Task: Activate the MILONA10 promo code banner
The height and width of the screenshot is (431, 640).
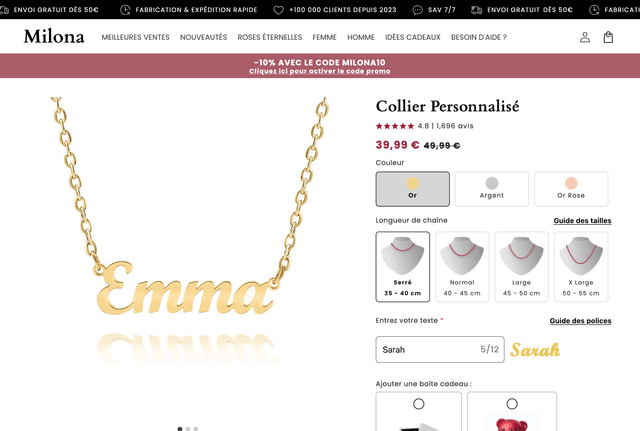Action: click(x=320, y=66)
